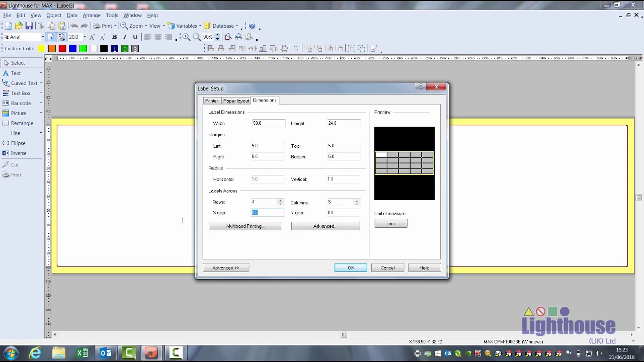Open the Object menu
The height and width of the screenshot is (362, 644).
[54, 15]
